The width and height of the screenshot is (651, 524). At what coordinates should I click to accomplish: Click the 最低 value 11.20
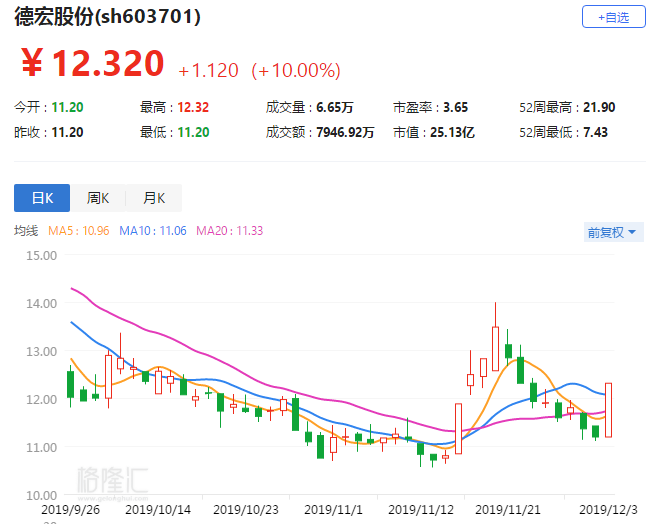point(193,132)
